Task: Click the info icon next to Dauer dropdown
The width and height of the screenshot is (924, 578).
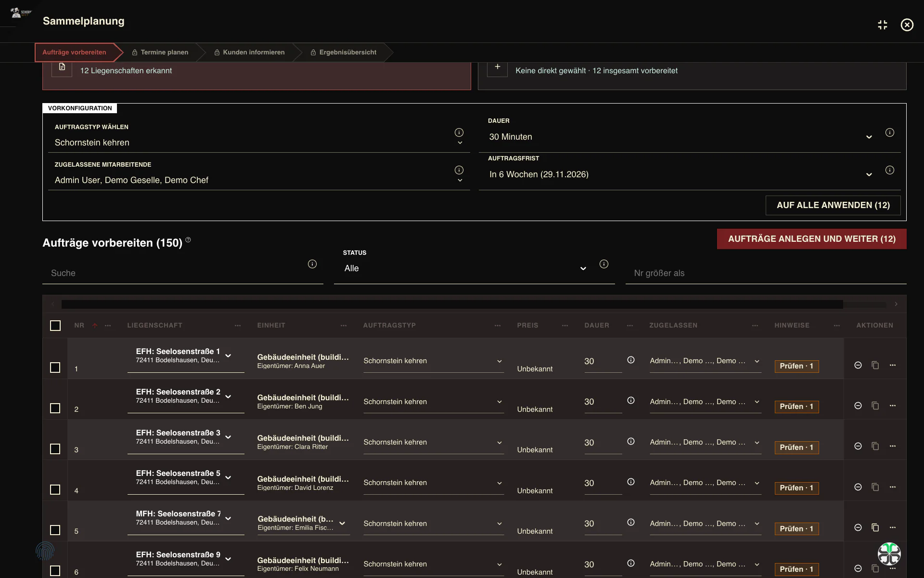Action: (889, 132)
